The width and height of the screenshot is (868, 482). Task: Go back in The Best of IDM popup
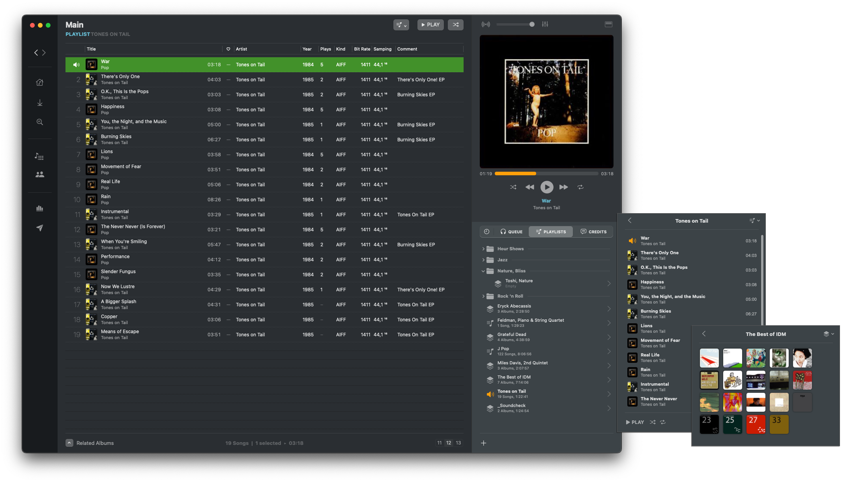point(704,334)
